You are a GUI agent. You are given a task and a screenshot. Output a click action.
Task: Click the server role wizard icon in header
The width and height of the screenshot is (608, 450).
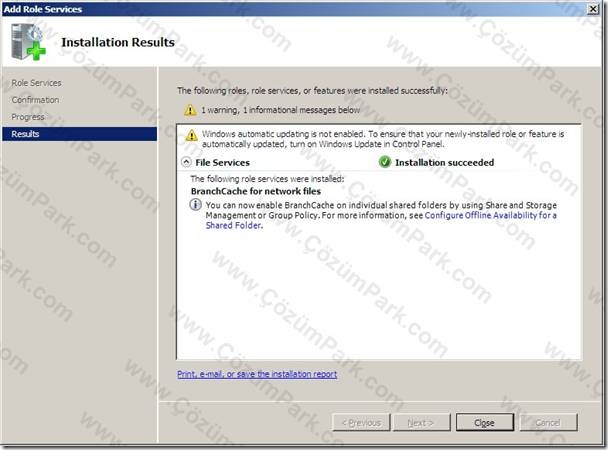(28, 42)
